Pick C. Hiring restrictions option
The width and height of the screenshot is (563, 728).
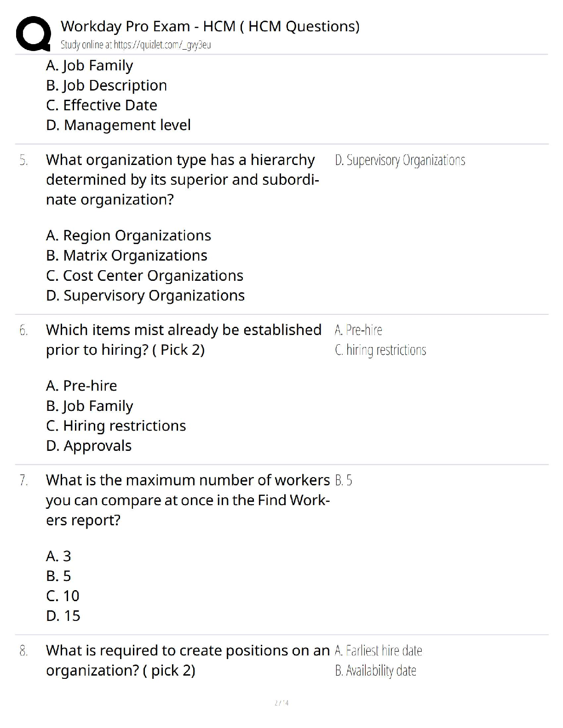pyautogui.click(x=116, y=426)
